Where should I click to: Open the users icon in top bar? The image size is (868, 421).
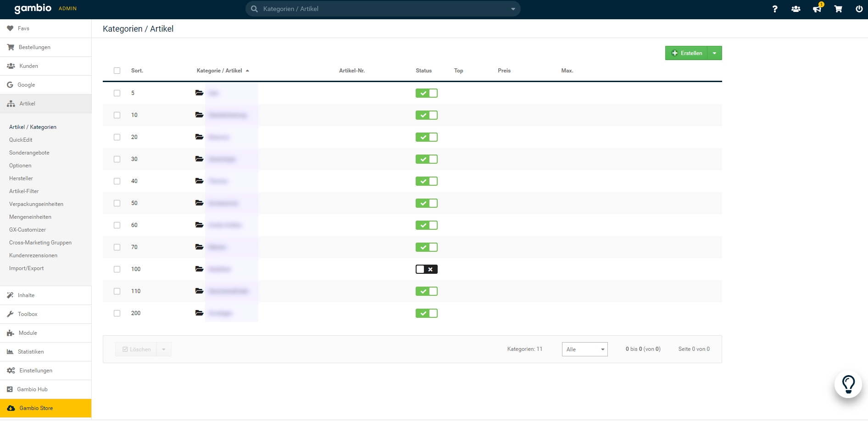pos(796,9)
